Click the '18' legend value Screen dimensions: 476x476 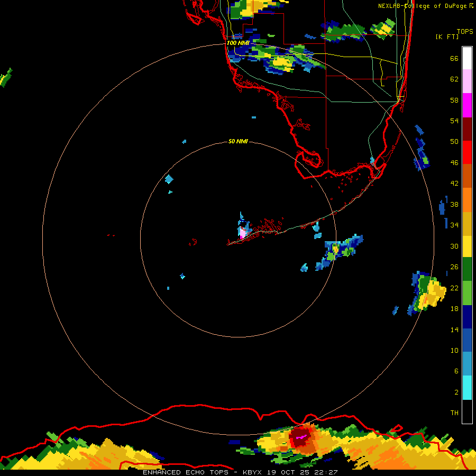click(x=454, y=308)
